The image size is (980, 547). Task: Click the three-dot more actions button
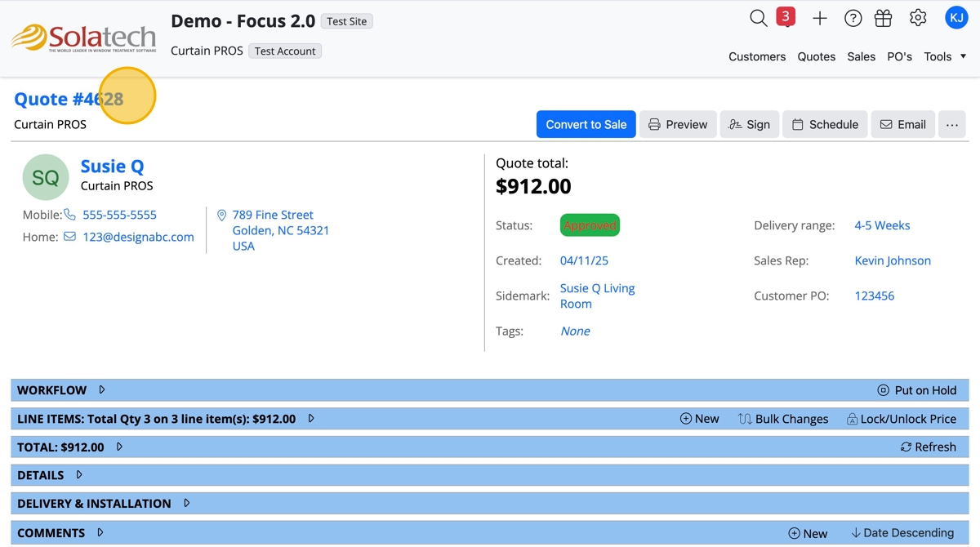pyautogui.click(x=951, y=124)
